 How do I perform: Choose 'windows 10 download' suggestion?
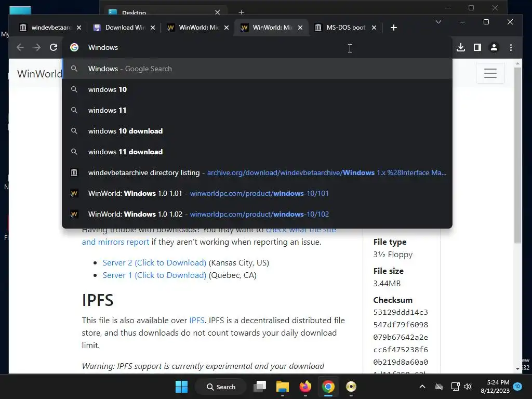[257, 131]
